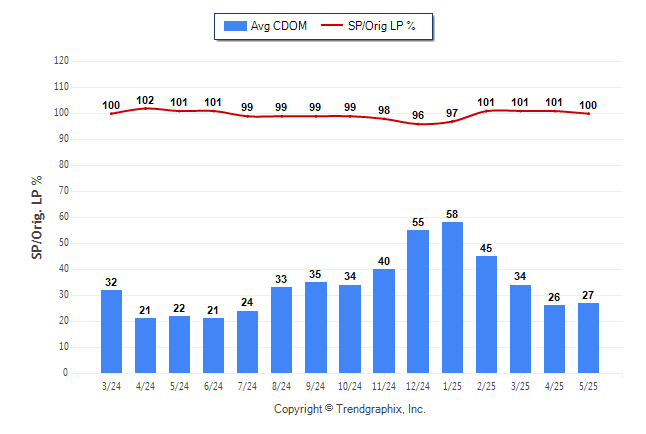
Task: Click the 58 bar value label
Action: (452, 214)
